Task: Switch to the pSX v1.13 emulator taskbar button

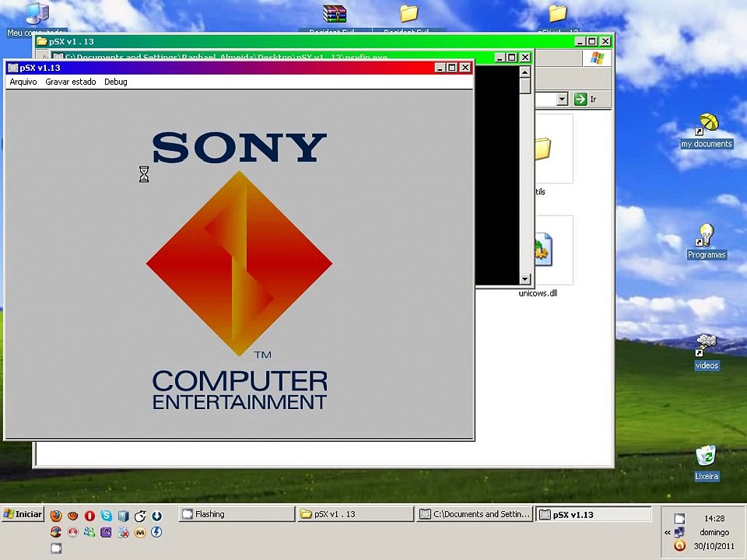Action: click(x=594, y=514)
